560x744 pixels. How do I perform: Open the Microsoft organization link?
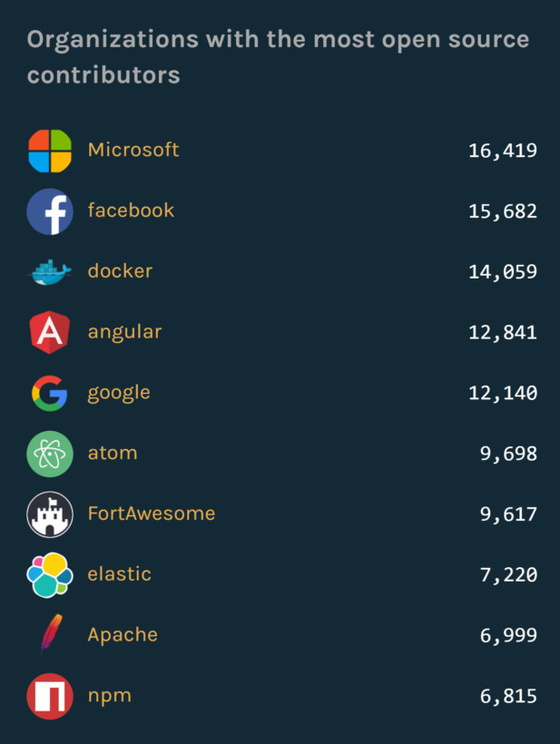pyautogui.click(x=133, y=151)
